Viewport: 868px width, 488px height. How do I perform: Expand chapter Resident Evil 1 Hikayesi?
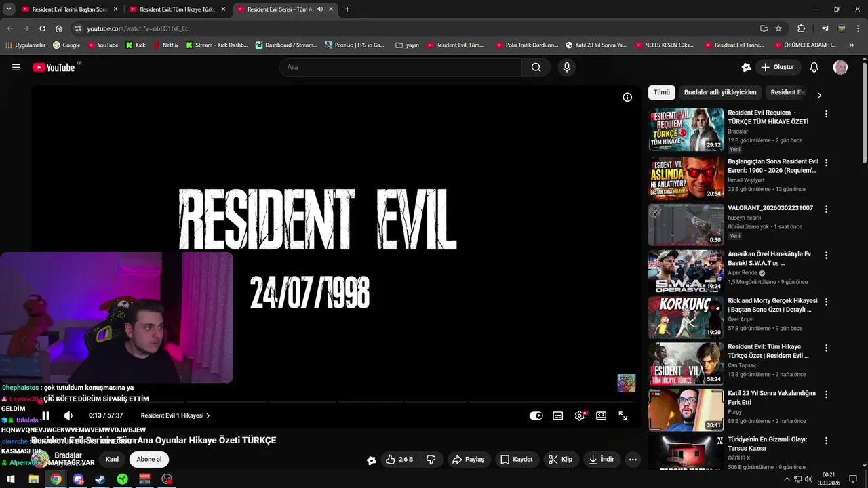[176, 415]
